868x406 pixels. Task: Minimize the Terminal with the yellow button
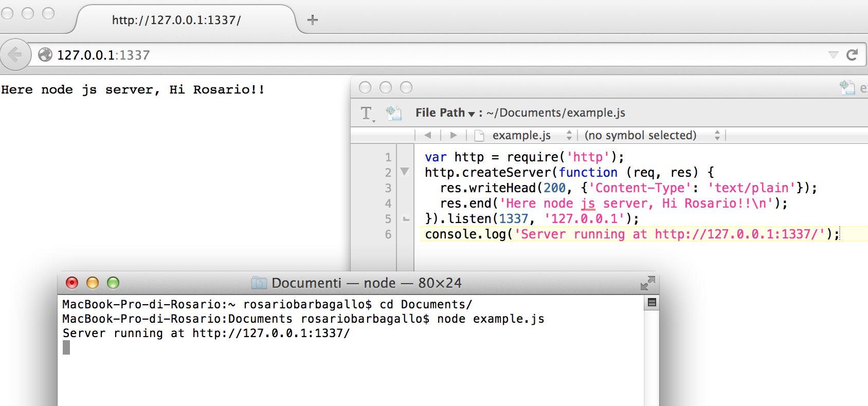[x=93, y=283]
